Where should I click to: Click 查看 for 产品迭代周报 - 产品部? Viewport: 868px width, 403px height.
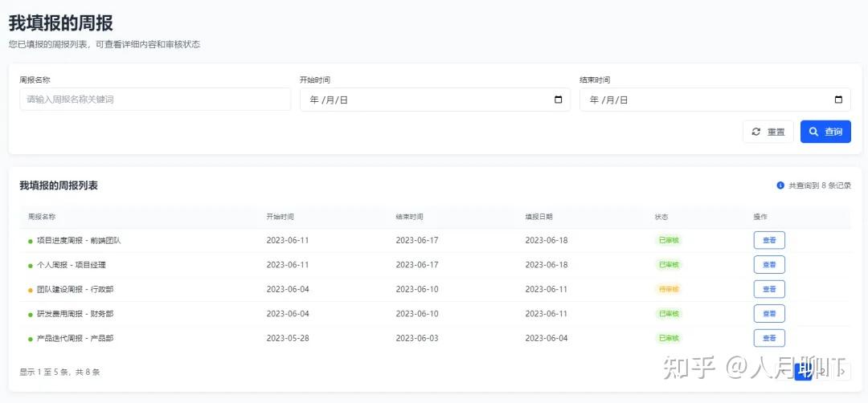point(769,338)
